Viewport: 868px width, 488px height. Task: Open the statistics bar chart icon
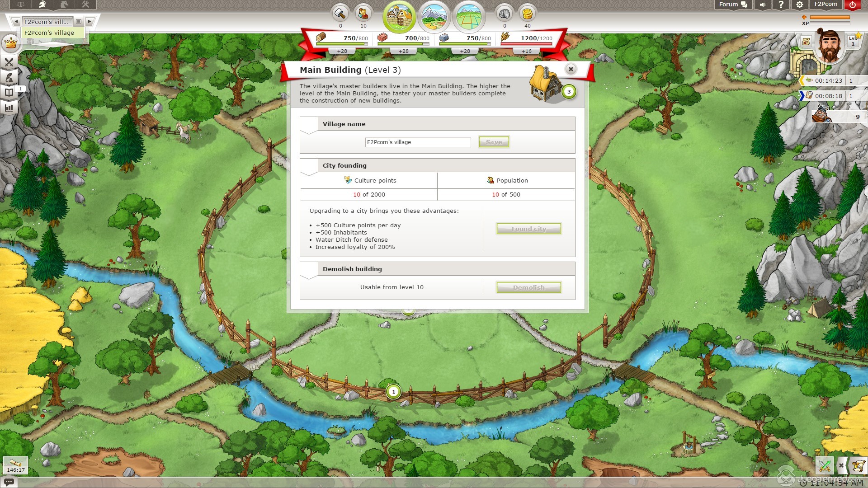(9, 108)
